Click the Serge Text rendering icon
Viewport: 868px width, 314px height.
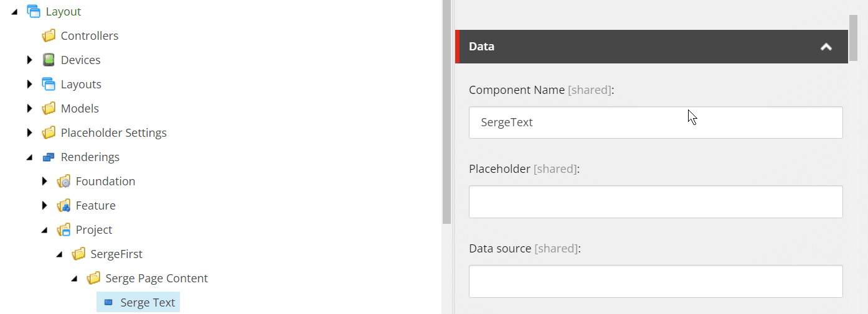point(108,302)
